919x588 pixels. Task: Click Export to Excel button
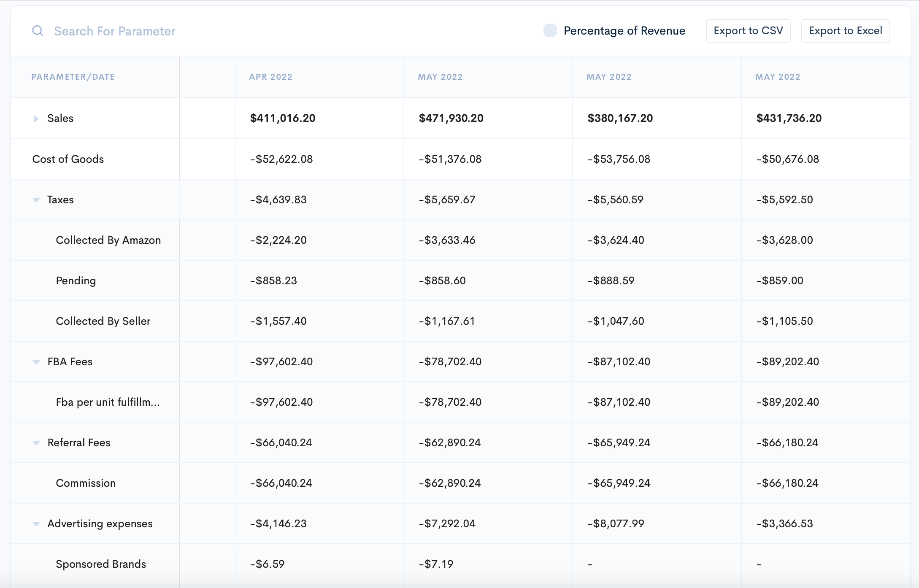click(845, 31)
